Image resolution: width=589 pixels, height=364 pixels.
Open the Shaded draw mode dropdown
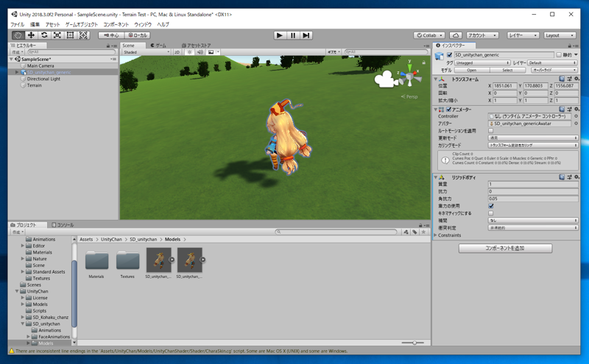coord(147,52)
